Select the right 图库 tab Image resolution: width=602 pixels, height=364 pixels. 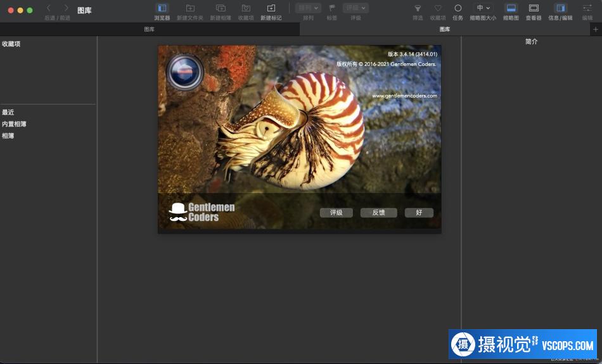click(x=445, y=29)
